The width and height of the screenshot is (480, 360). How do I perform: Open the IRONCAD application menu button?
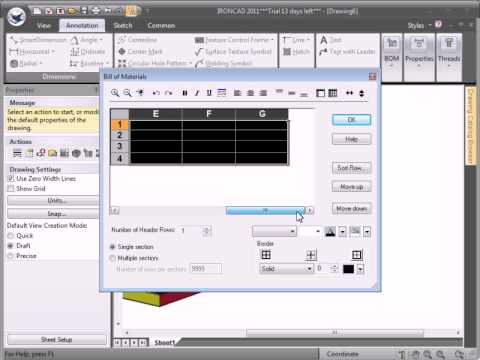(17, 17)
